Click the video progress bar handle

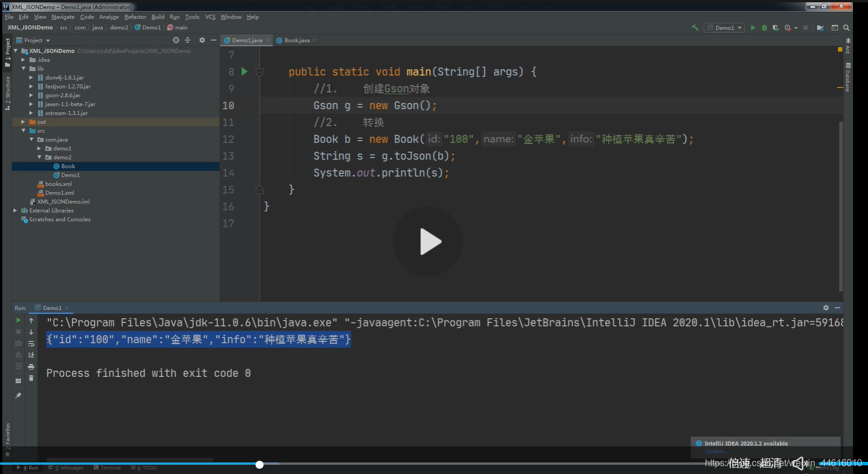click(260, 464)
